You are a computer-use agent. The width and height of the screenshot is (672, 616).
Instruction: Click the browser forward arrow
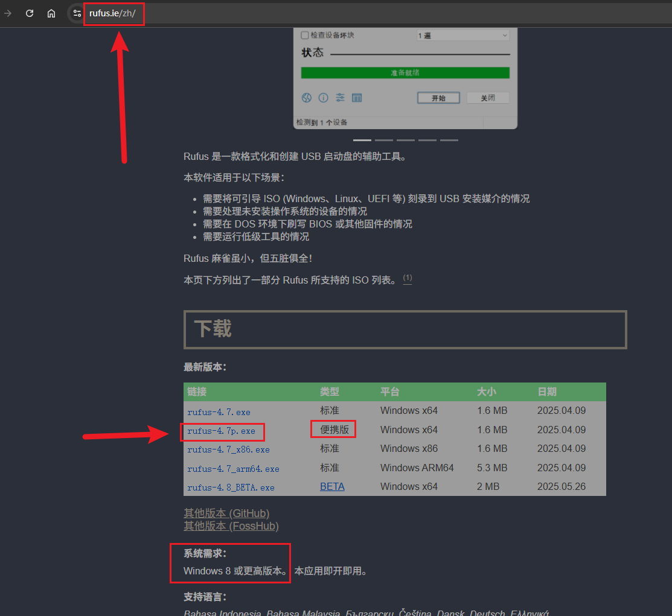8,13
